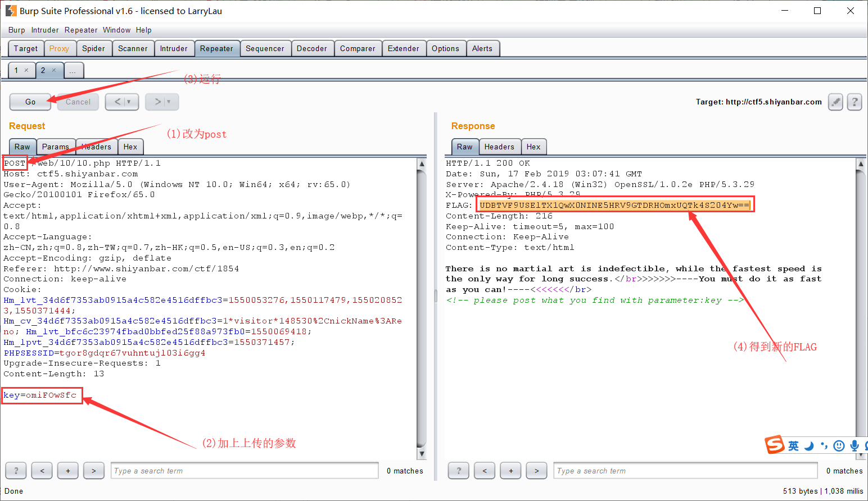Show the Response Headers view
This screenshot has height=501, width=868.
(x=499, y=147)
